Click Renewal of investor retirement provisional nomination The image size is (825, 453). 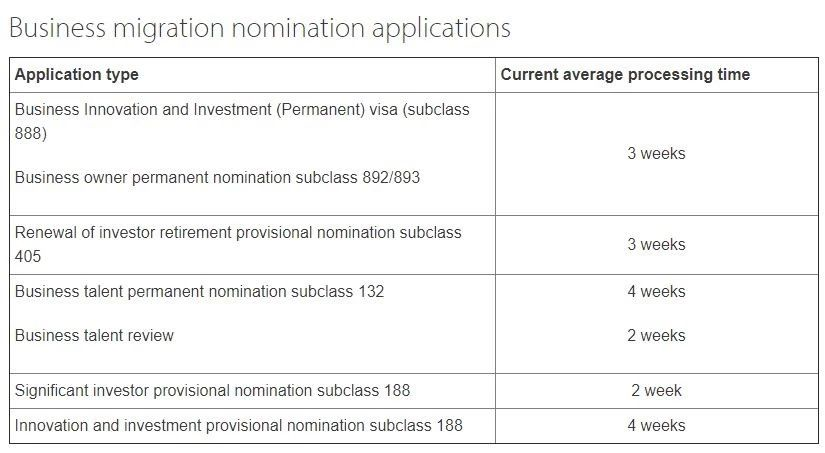pyautogui.click(x=238, y=232)
